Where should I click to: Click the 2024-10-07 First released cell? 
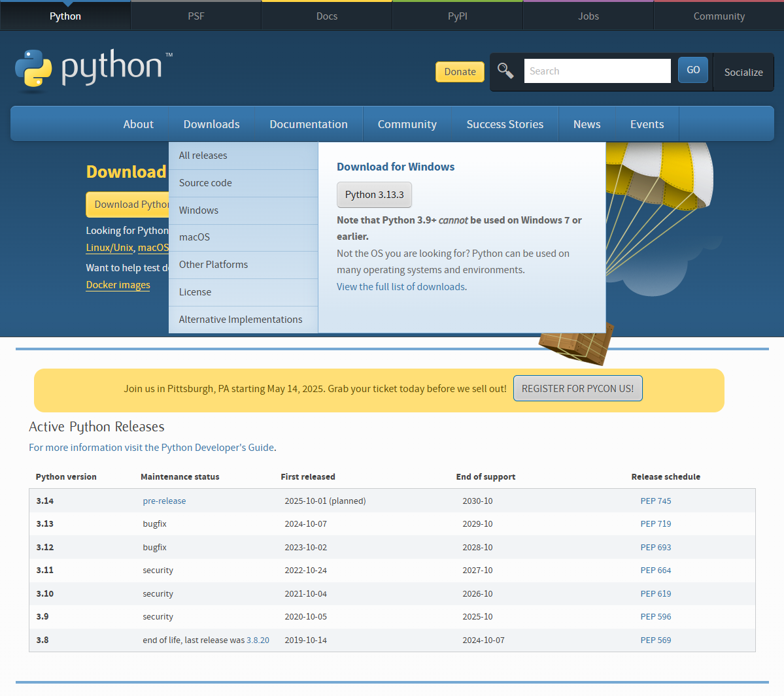click(305, 523)
